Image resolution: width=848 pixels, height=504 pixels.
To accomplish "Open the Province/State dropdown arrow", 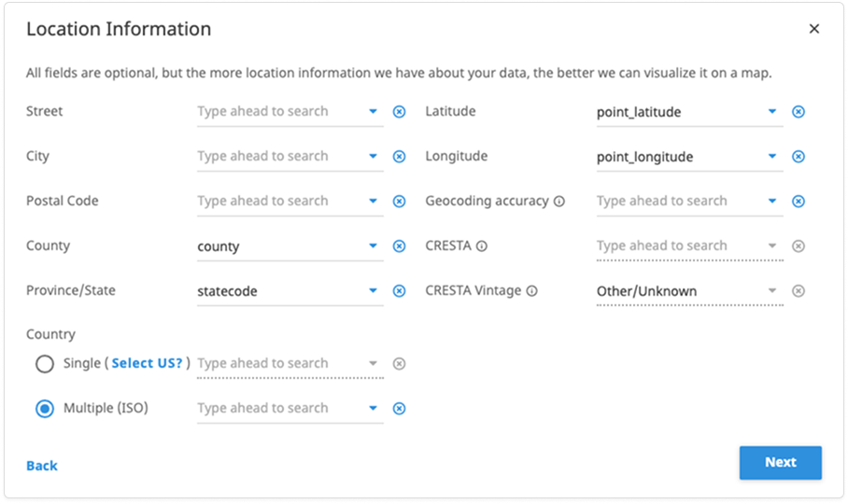I will [x=374, y=290].
